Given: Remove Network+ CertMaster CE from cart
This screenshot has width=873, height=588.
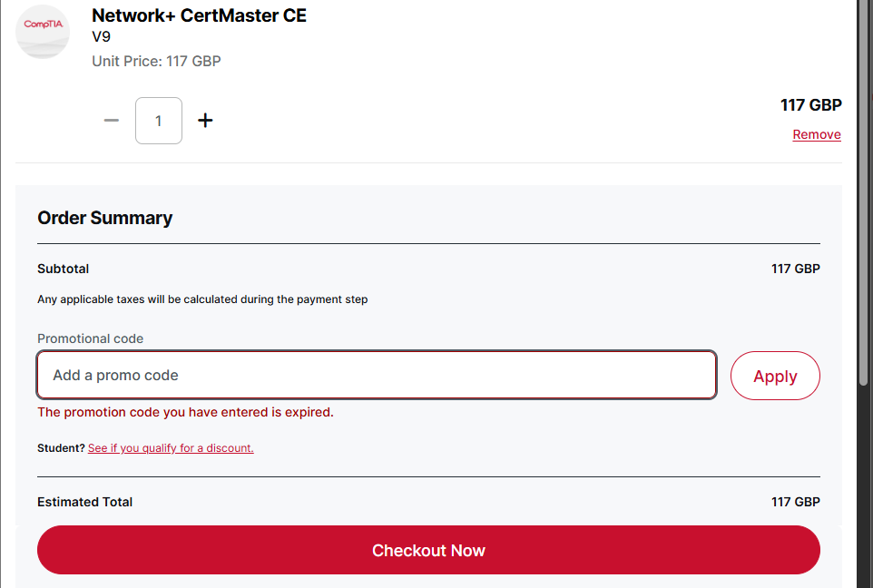Looking at the screenshot, I should [x=816, y=134].
